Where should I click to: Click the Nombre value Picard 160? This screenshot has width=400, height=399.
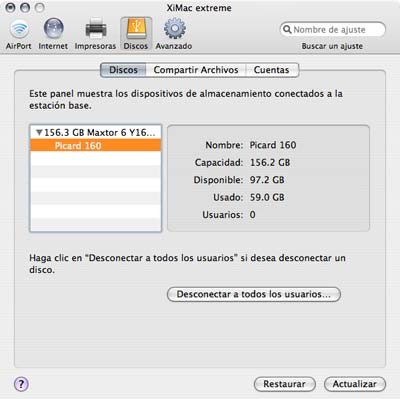(273, 145)
